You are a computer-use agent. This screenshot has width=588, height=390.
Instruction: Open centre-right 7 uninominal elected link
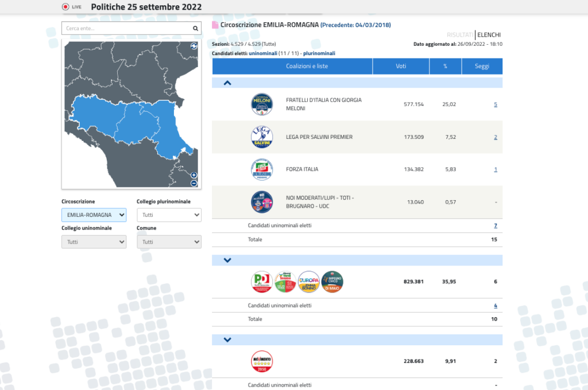[496, 225]
